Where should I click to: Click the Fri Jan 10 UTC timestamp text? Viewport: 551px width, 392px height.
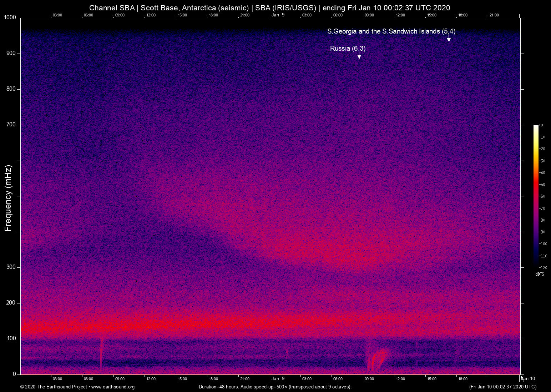[x=502, y=387]
